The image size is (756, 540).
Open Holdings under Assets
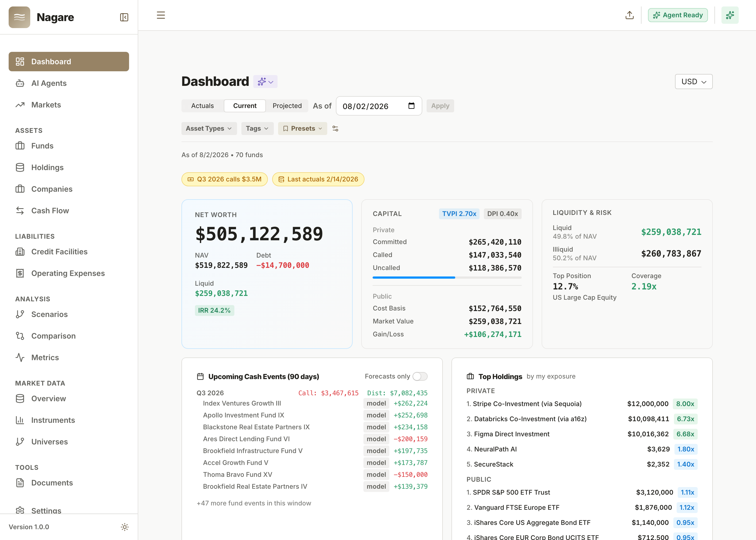tap(69, 167)
